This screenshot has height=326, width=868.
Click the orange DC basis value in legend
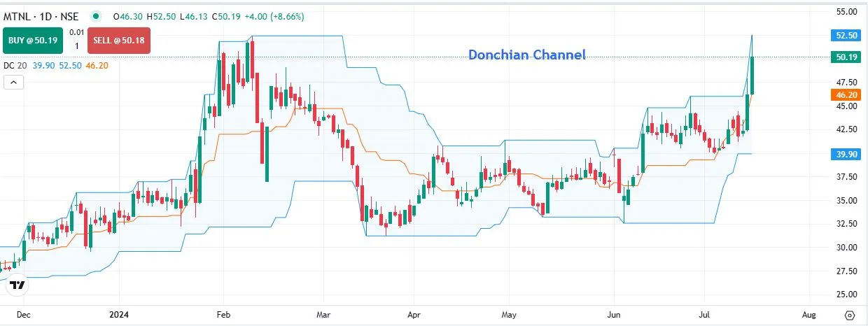click(96, 65)
